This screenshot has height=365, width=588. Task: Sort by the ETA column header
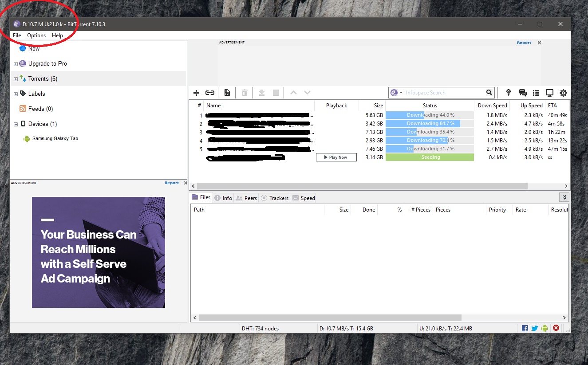click(x=552, y=106)
